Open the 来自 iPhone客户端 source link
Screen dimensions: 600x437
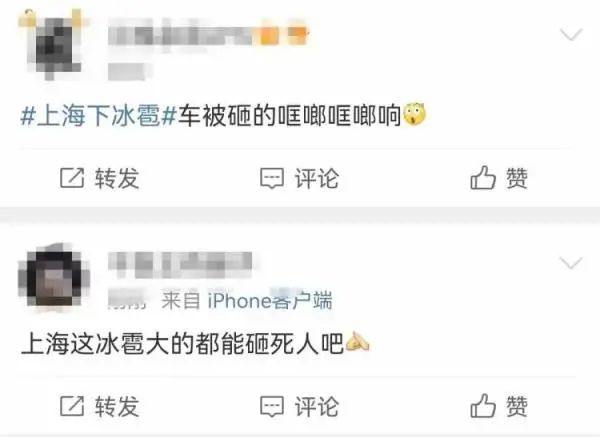tap(246, 300)
